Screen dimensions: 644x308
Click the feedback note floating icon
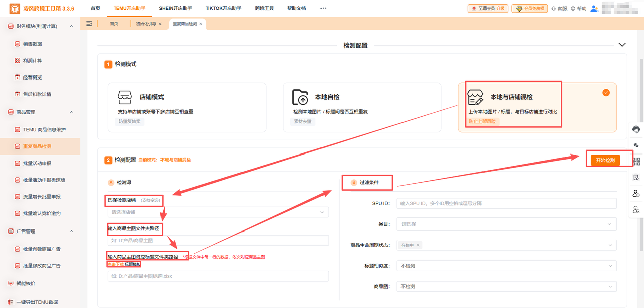coord(636,177)
